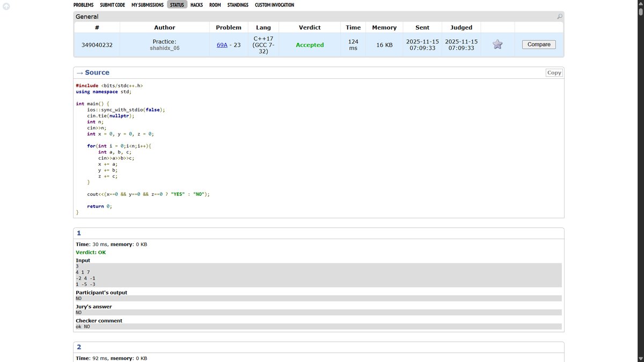Click the return 0; code line
Screen dimensions: 644x362
tap(99, 206)
